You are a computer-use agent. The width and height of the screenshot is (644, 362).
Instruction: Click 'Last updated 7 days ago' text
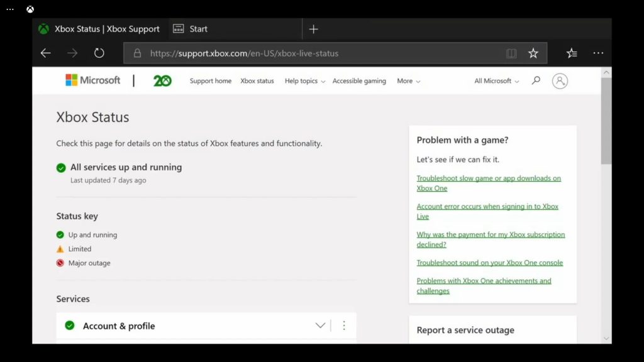click(x=108, y=180)
